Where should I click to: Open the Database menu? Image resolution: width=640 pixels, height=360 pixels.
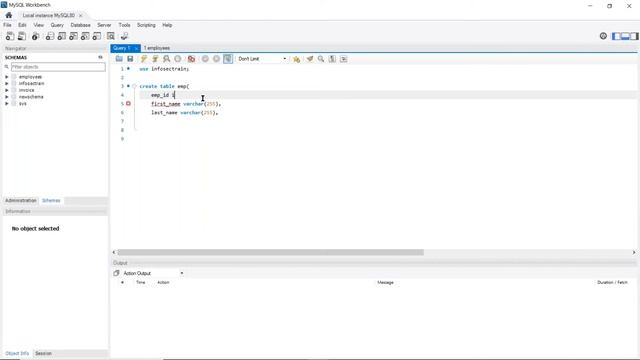[x=80, y=25]
